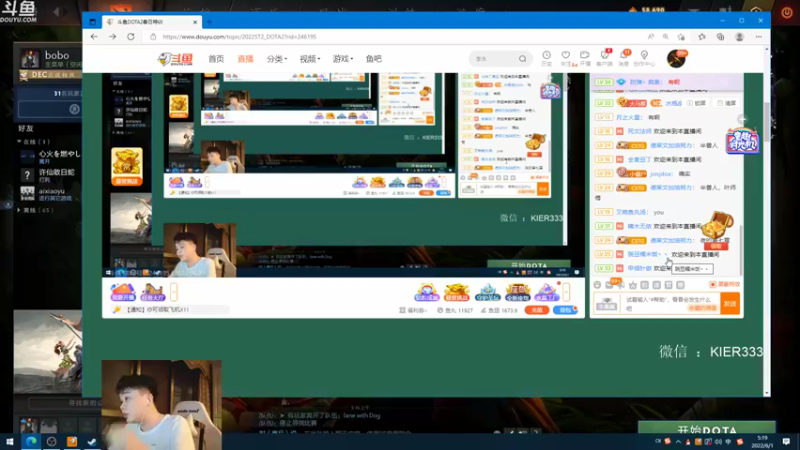Open Microsoft Edge from taskbar

click(x=31, y=441)
